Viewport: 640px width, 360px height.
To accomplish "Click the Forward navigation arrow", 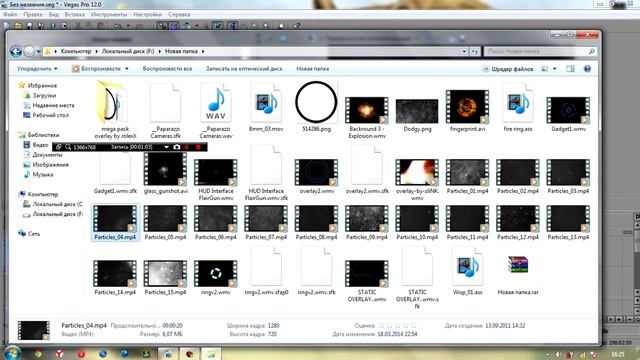I will click(29, 51).
